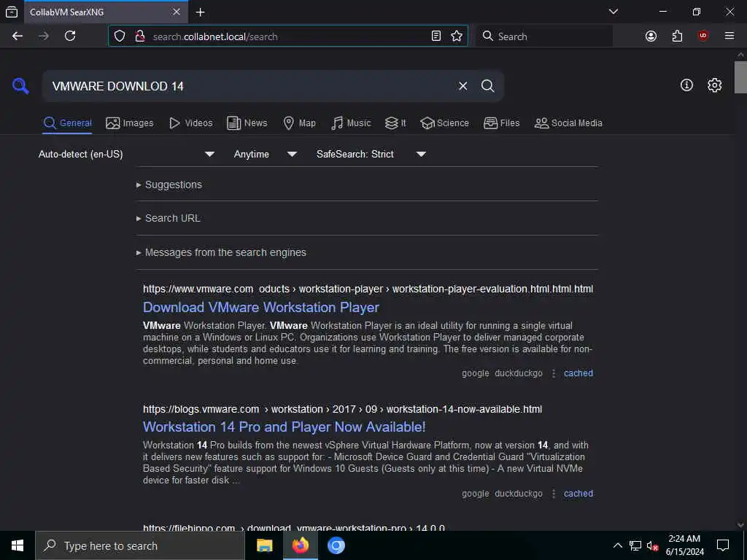Switch to the Social Media category

(568, 122)
